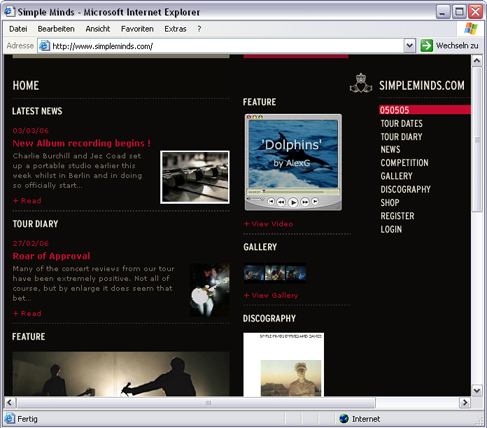Click the green Wechseln zu go arrow
Image resolution: width=487 pixels, height=428 pixels.
pos(426,46)
